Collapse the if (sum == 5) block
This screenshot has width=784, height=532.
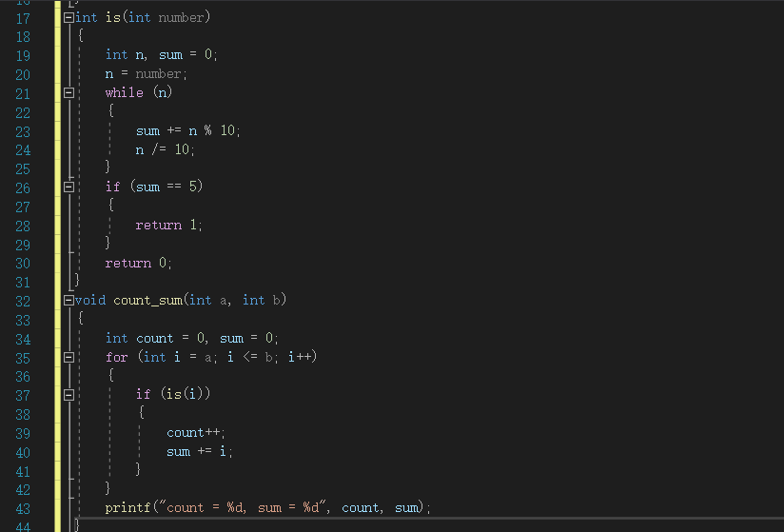(x=69, y=187)
